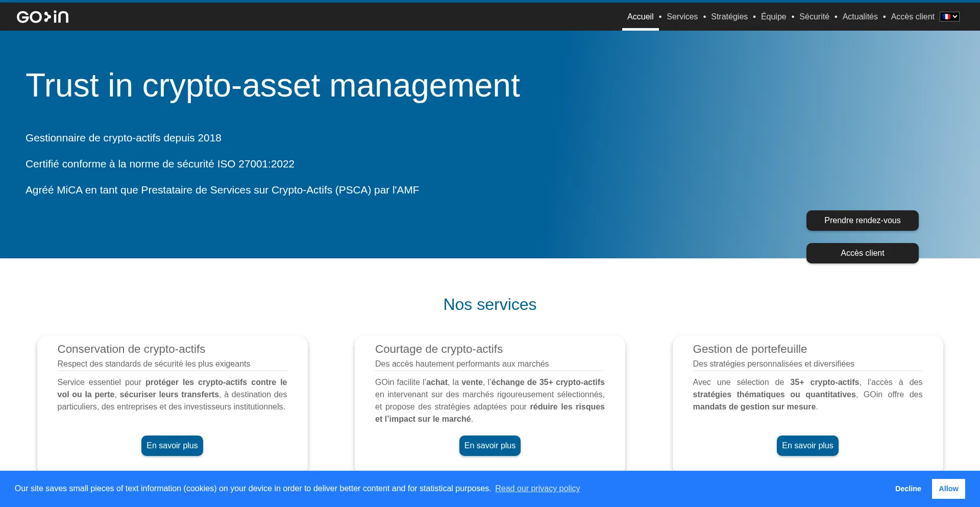Click the ISO 27001:2022 certification line

(x=160, y=164)
